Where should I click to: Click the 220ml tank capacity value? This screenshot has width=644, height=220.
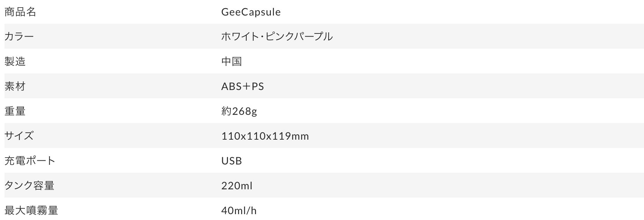tap(237, 186)
